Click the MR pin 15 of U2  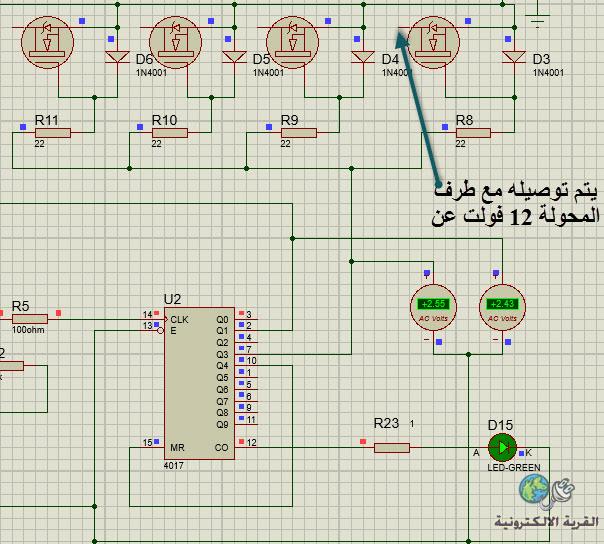pyautogui.click(x=153, y=445)
